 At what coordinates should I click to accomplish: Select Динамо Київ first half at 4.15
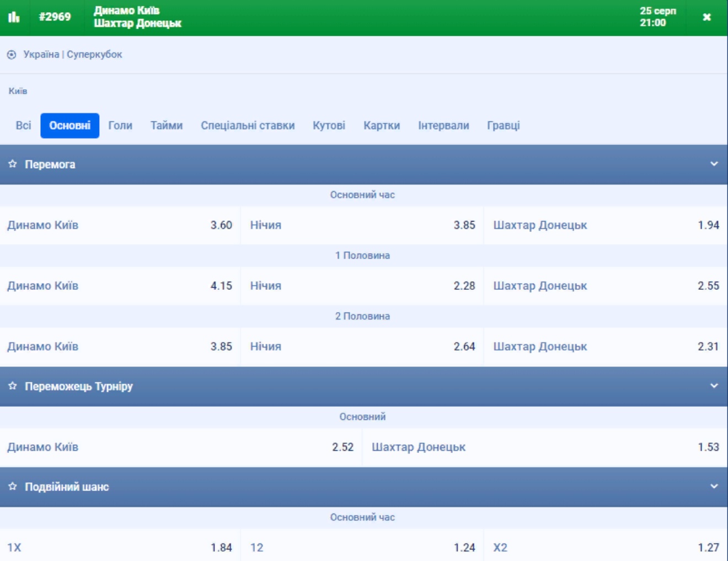[x=120, y=286]
